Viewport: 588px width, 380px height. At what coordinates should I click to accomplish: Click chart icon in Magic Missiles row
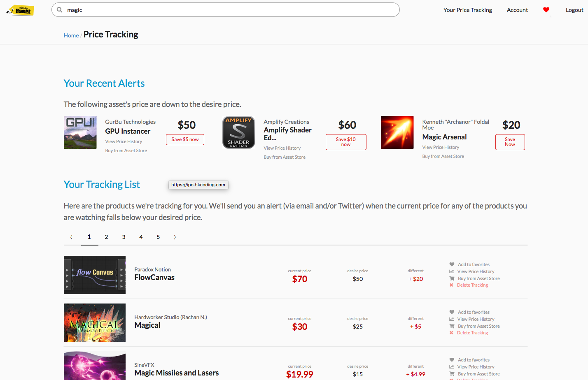[452, 367]
